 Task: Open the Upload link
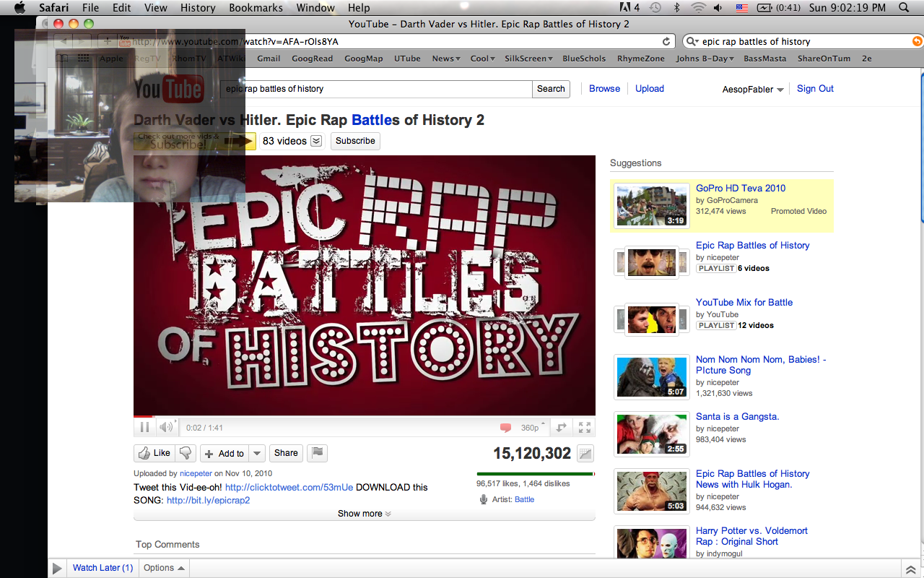click(x=650, y=89)
